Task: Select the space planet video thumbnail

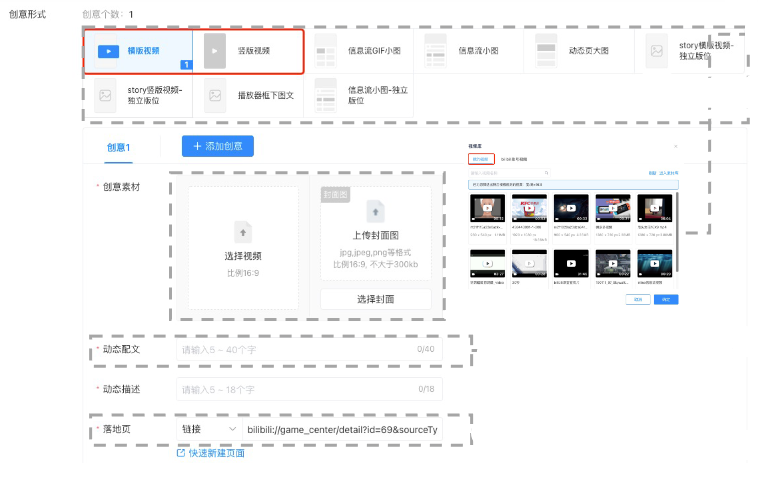Action: pyautogui.click(x=571, y=208)
